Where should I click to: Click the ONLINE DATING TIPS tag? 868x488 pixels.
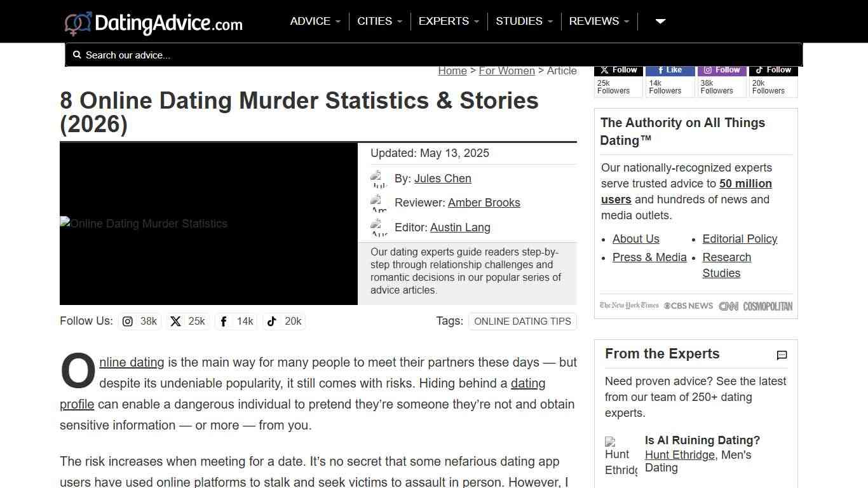pos(522,322)
